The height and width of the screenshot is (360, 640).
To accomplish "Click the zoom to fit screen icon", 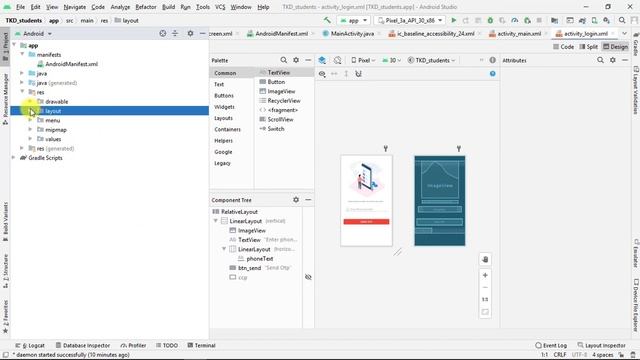I will 485,312.
